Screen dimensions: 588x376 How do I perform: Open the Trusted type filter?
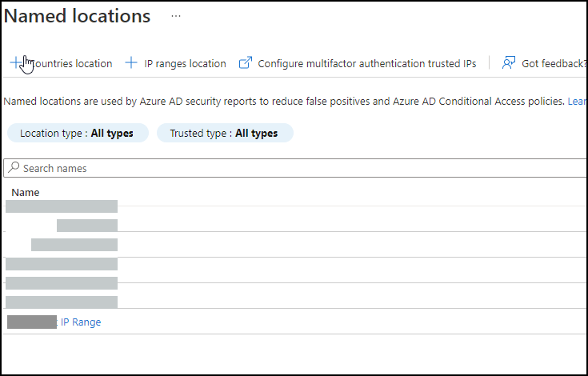coord(224,134)
